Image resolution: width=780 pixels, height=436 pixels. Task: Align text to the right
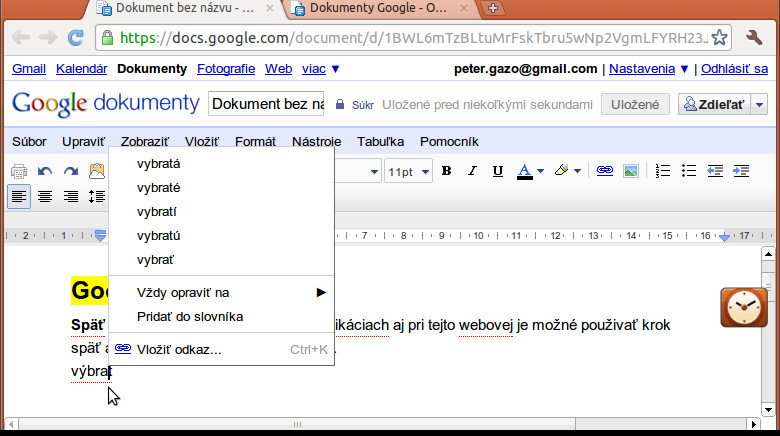pyautogui.click(x=71, y=197)
